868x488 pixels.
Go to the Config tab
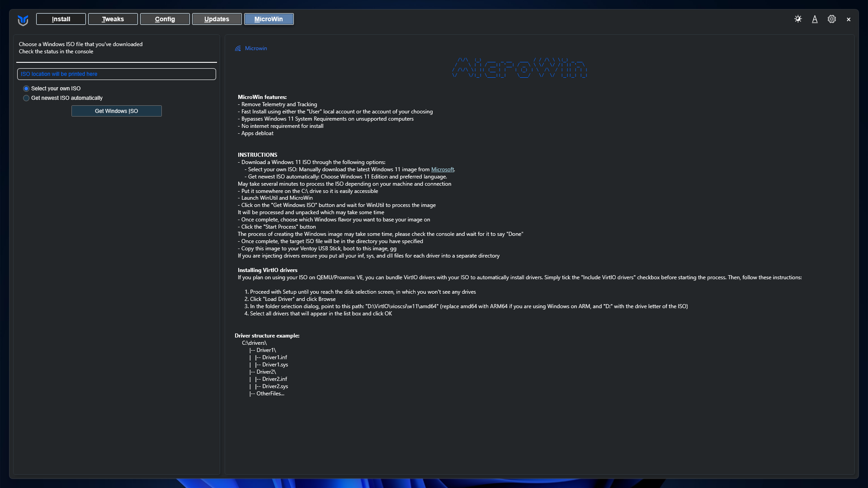(x=165, y=19)
